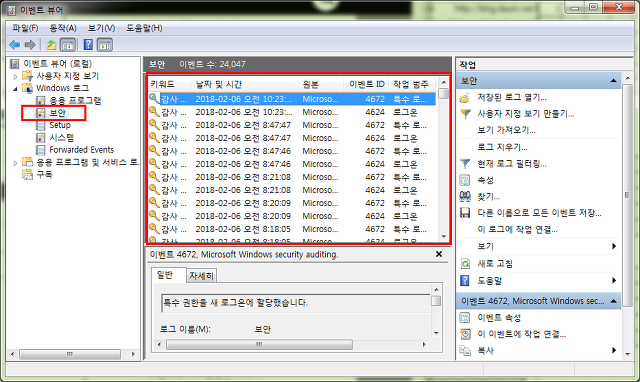The width and height of the screenshot is (640, 382).
Task: Select the 8:21:08 event with ID 4672
Action: pyautogui.click(x=292, y=177)
